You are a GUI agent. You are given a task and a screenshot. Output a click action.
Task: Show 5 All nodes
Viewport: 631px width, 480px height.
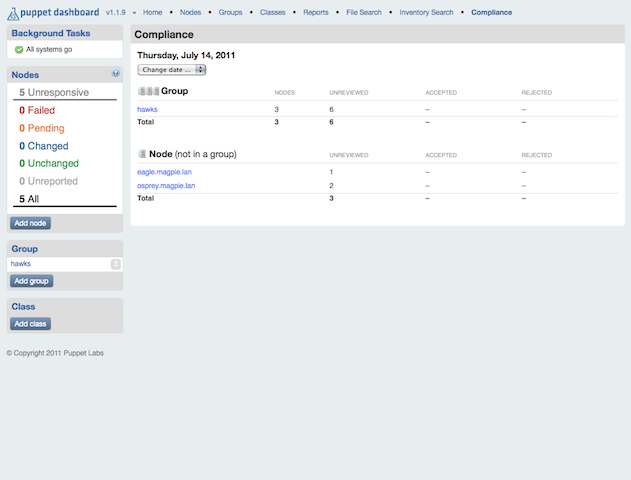[29, 199]
